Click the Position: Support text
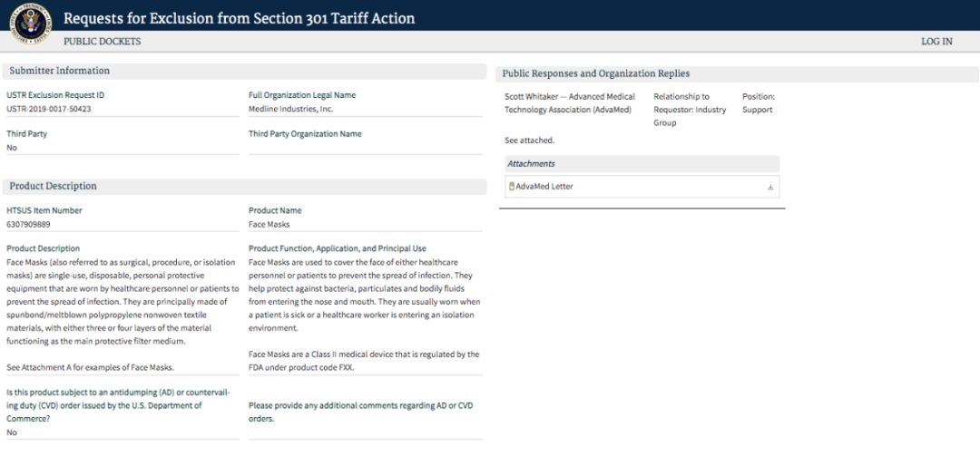 coord(758,103)
